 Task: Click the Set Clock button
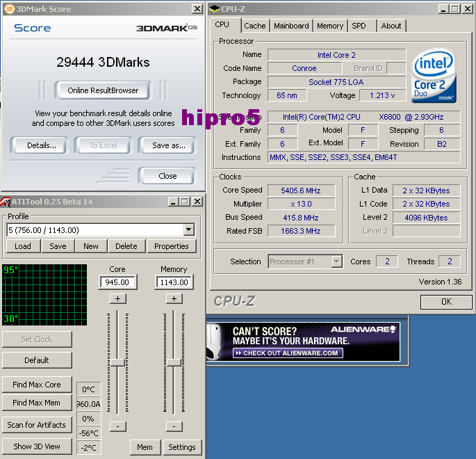pos(37,339)
